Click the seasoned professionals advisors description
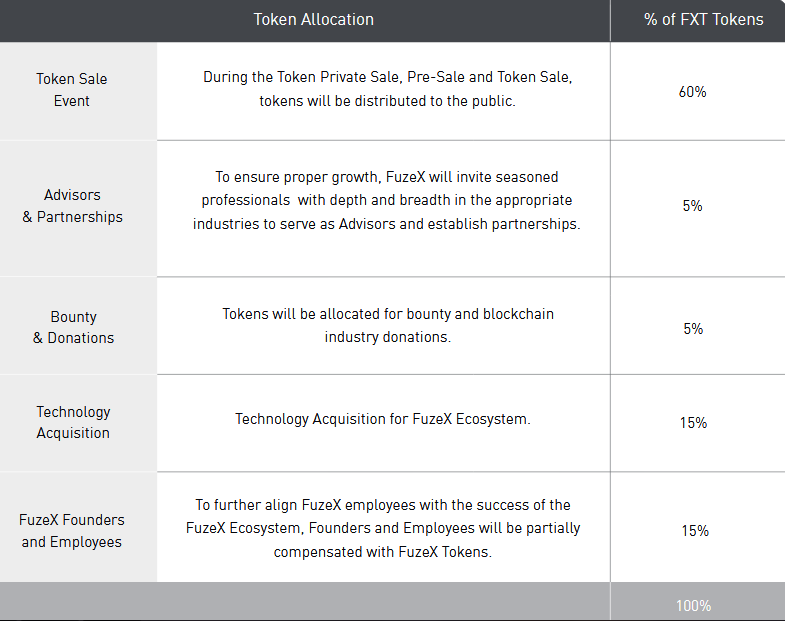The width and height of the screenshot is (785, 621). click(386, 200)
